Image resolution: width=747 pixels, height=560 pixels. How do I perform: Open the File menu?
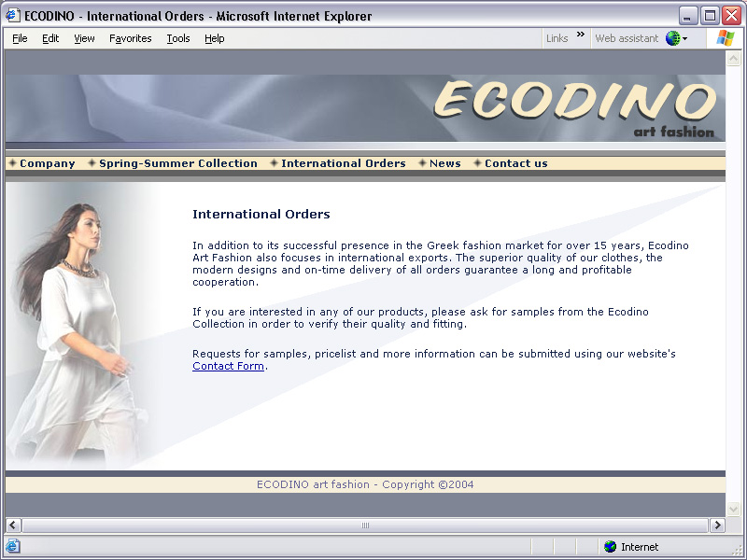click(20, 38)
